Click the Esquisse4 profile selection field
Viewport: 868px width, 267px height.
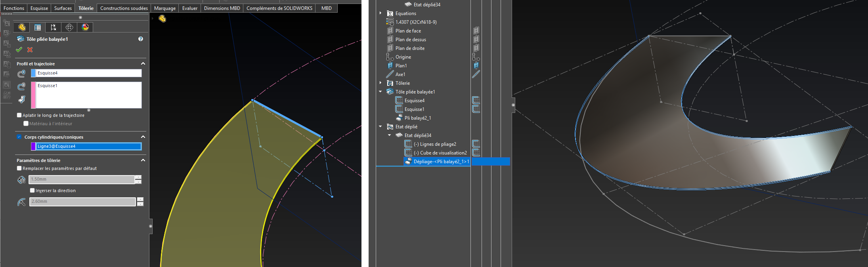(x=88, y=73)
